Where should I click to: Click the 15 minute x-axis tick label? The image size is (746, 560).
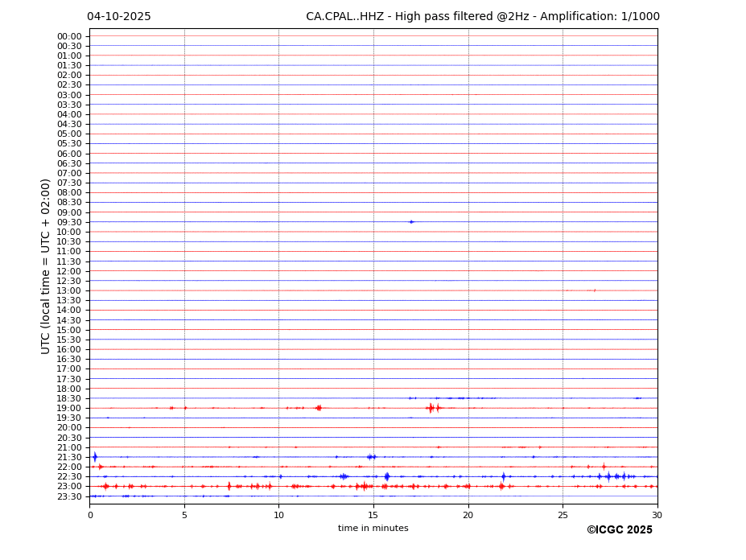373,515
